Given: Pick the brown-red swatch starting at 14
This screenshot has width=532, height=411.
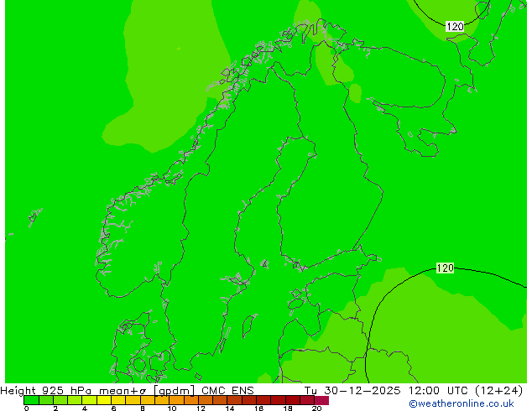Looking at the screenshot, I should tap(235, 400).
